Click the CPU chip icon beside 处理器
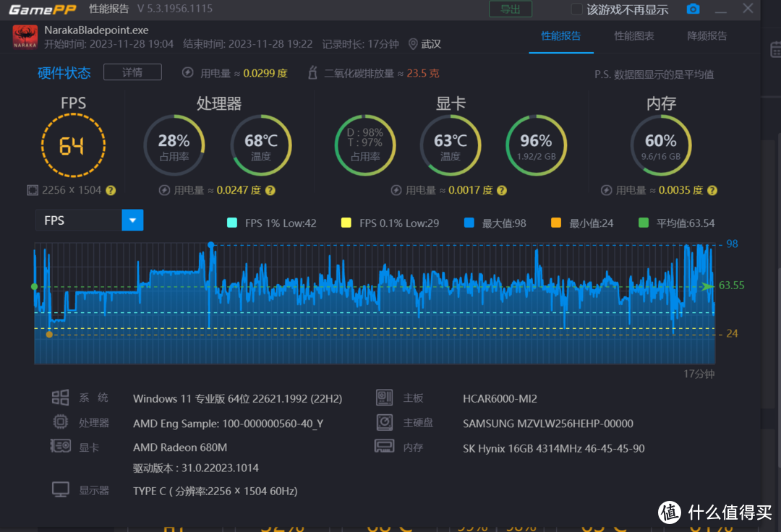781x532 pixels. 60,422
